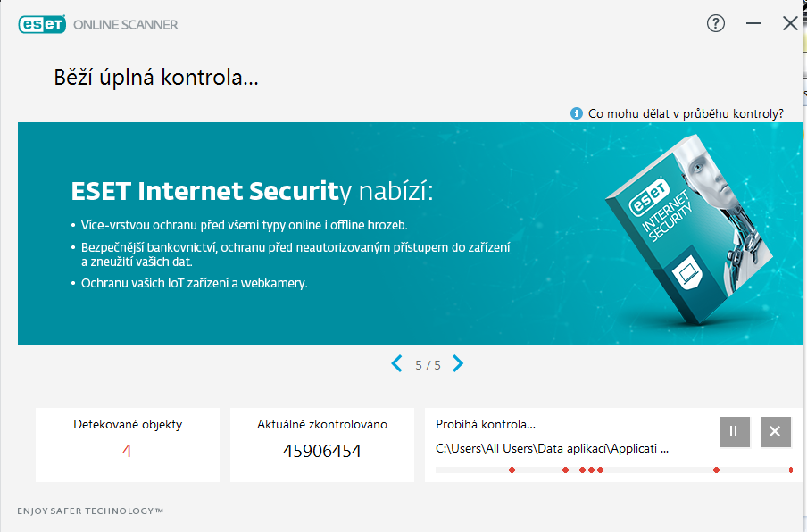Screen dimensions: 807x532
Task: Select the "Detekované objekty" label
Action: point(128,425)
